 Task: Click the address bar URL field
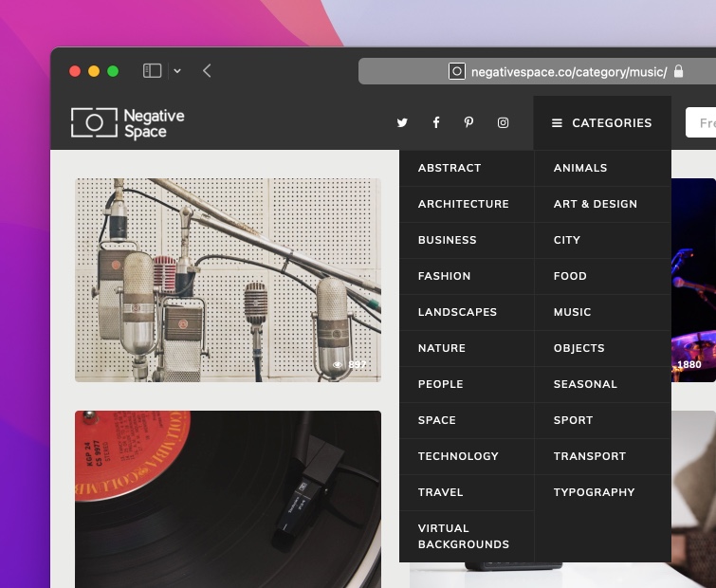[537, 71]
